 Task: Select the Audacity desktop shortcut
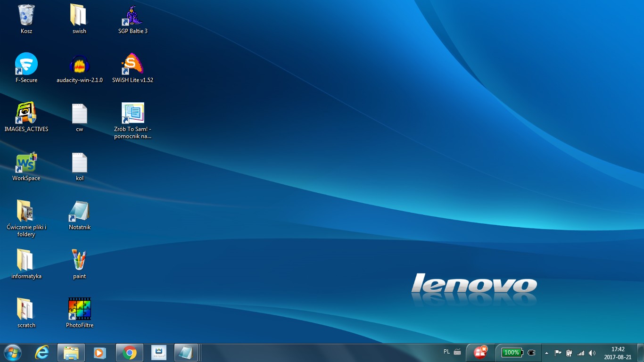pos(79,65)
